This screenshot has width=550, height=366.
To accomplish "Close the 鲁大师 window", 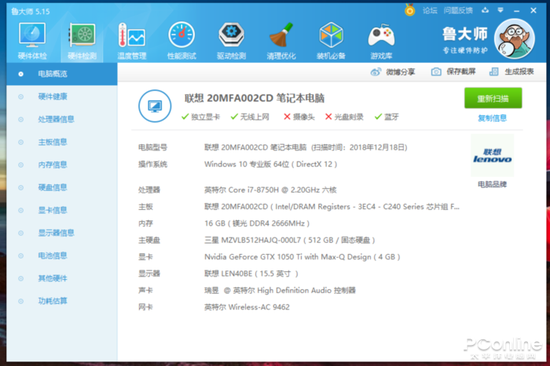I will pyautogui.click(x=534, y=11).
